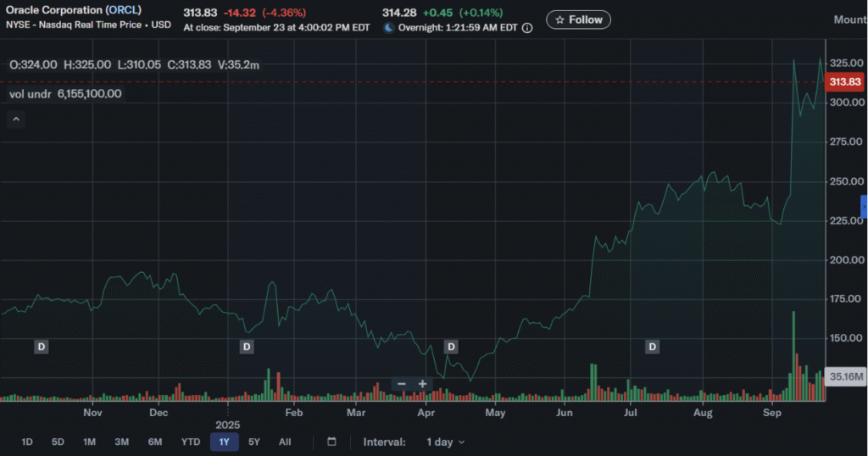Click the moon overnight trading icon
This screenshot has width=868, height=456.
(x=388, y=28)
